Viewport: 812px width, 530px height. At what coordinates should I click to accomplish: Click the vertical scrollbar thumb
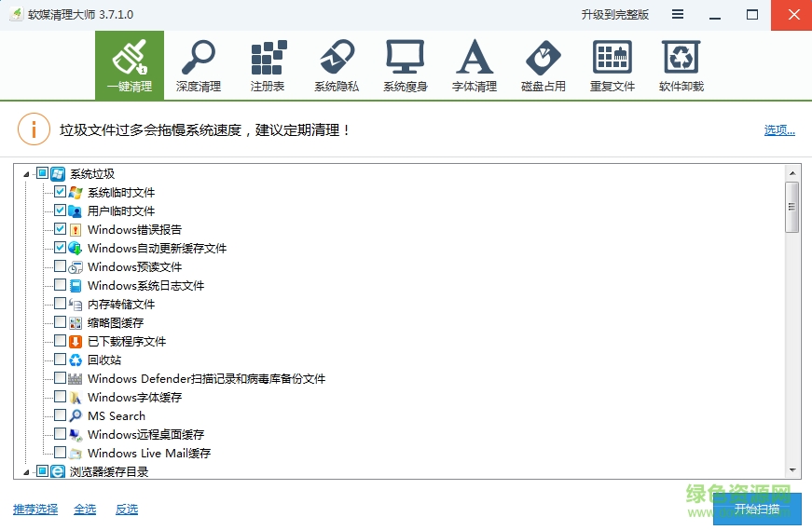coord(792,207)
